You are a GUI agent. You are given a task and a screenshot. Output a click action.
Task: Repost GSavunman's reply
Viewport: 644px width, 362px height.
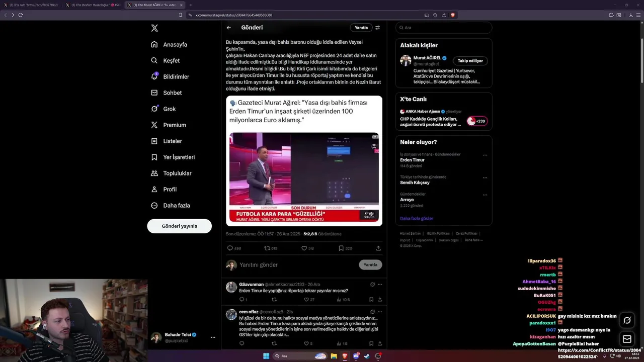pyautogui.click(x=274, y=299)
